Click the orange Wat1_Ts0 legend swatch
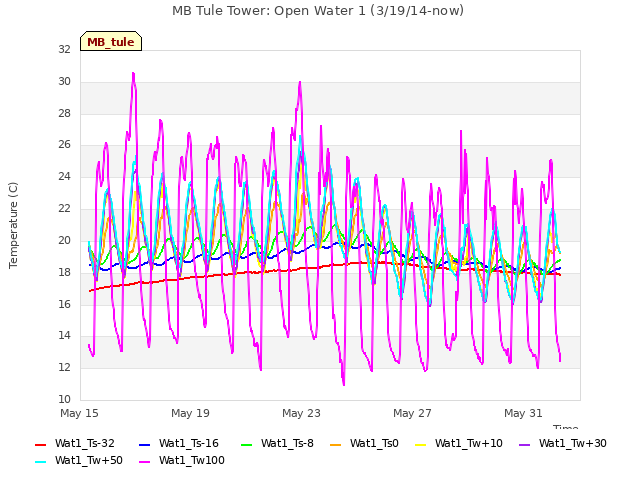Viewport: 640px width, 480px height. pos(336,444)
